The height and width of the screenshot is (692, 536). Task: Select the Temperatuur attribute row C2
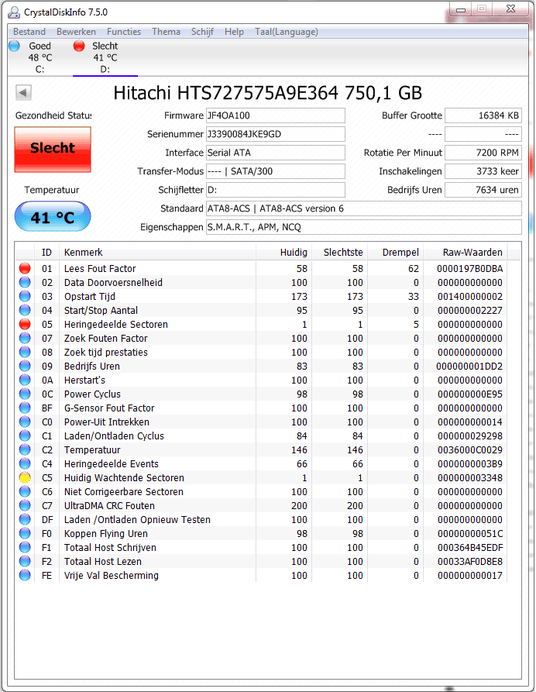pos(262,450)
